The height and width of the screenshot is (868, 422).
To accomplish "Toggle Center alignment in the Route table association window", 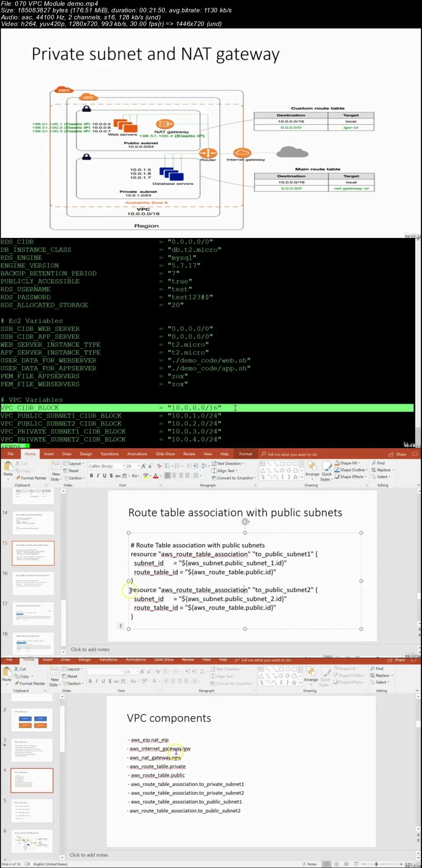I will coord(174,476).
